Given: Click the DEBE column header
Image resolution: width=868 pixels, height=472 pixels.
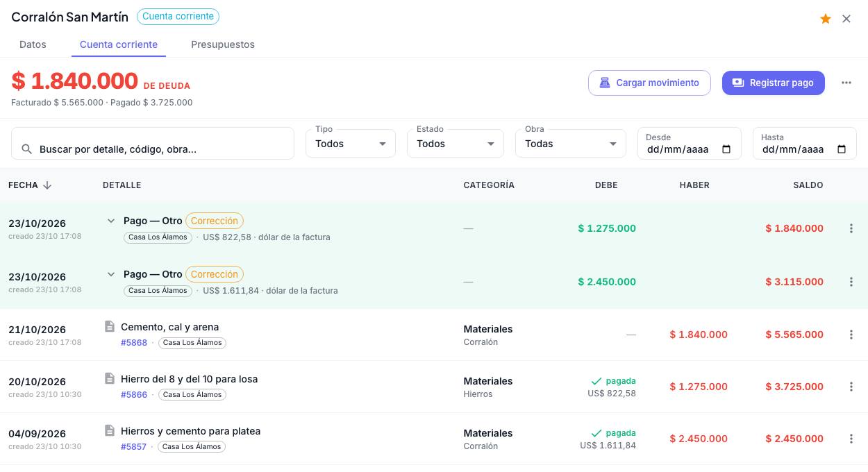Looking at the screenshot, I should pos(606,185).
